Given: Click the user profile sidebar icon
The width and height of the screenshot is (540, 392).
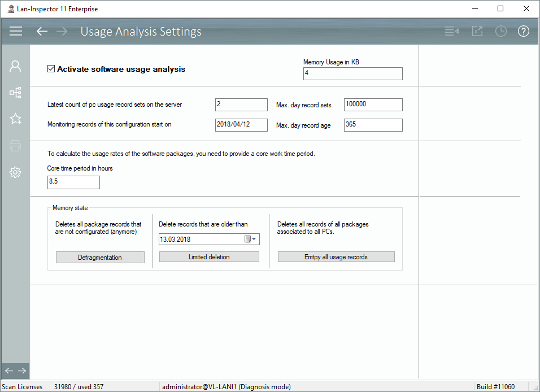Looking at the screenshot, I should click(x=15, y=66).
